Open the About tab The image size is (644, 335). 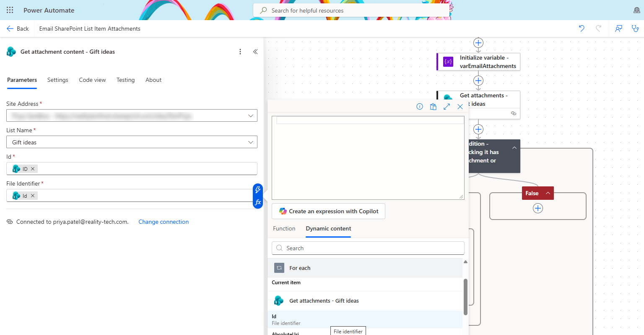[153, 80]
